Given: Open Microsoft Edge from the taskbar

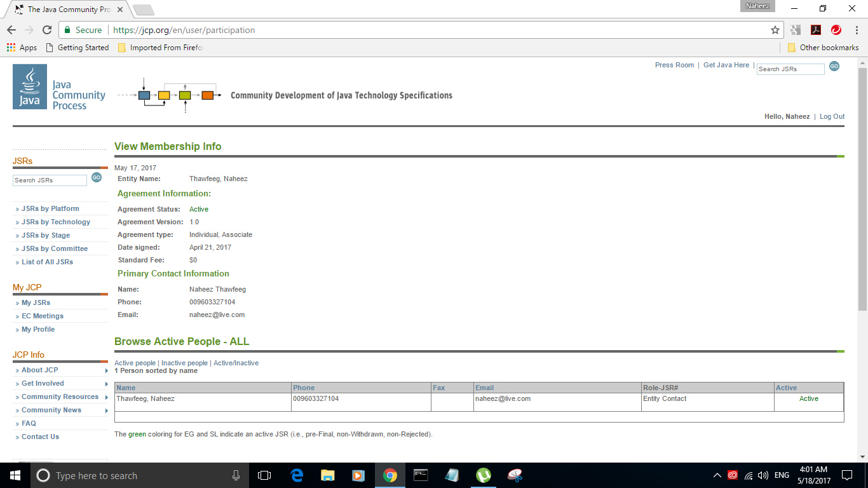Looking at the screenshot, I should pyautogui.click(x=296, y=475).
